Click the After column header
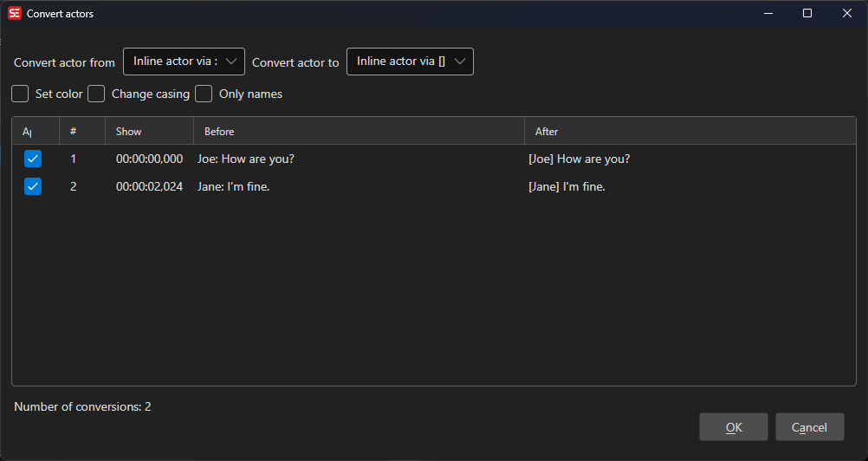The height and width of the screenshot is (461, 868). tap(690, 132)
